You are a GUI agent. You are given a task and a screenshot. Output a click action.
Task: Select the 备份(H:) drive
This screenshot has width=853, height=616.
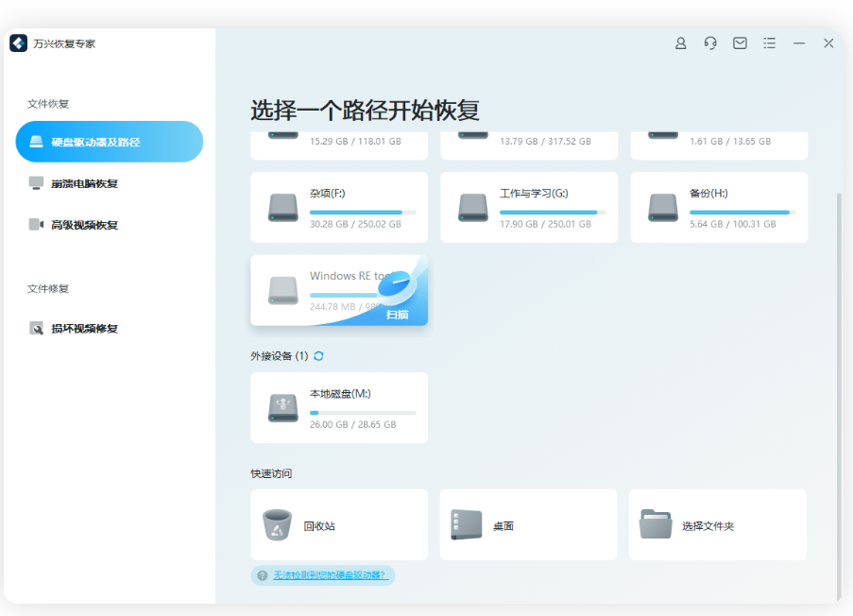click(x=717, y=207)
